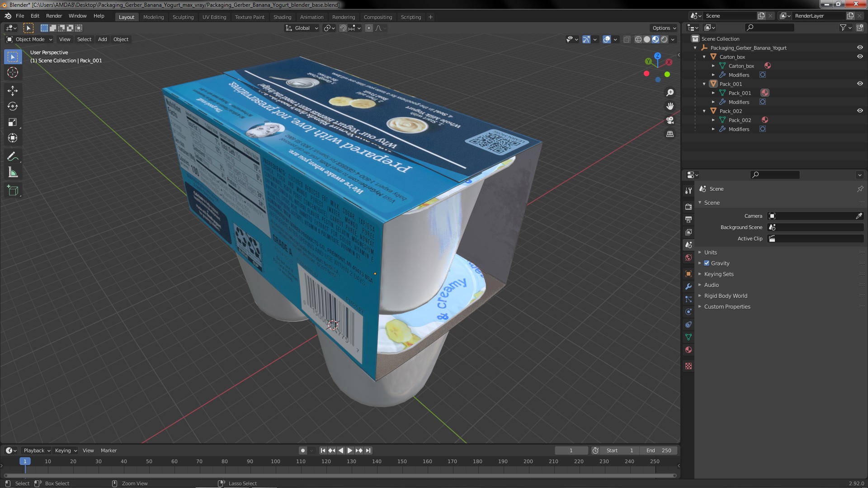Toggle the camera view icon

pyautogui.click(x=670, y=120)
